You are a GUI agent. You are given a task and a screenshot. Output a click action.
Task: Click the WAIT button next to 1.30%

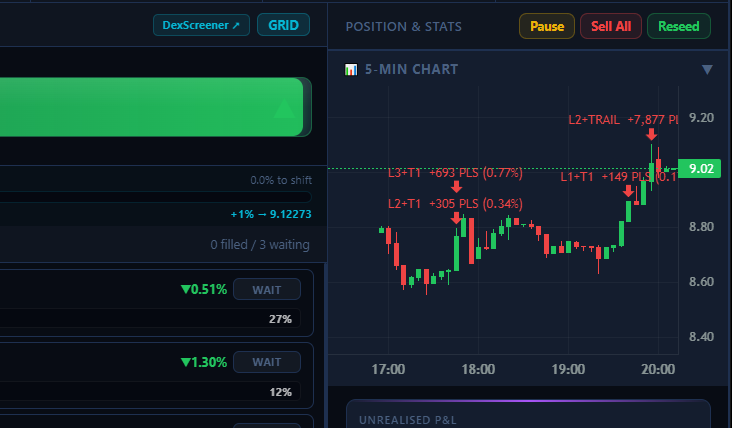[267, 362]
